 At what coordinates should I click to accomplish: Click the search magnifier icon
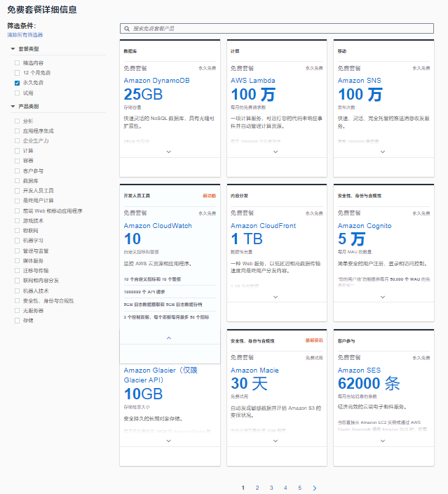(x=127, y=29)
